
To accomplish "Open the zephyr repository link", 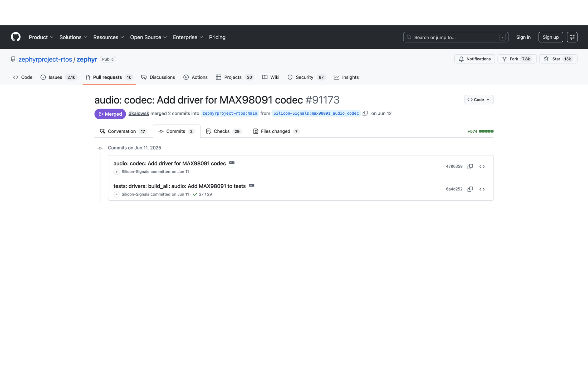I will pos(87,59).
